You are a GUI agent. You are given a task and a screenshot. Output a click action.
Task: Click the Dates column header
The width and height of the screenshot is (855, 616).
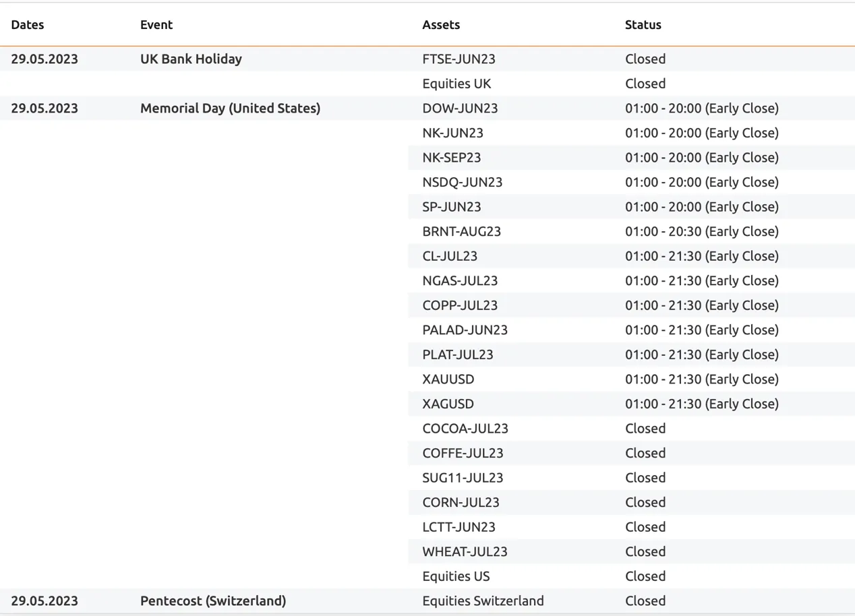click(28, 25)
